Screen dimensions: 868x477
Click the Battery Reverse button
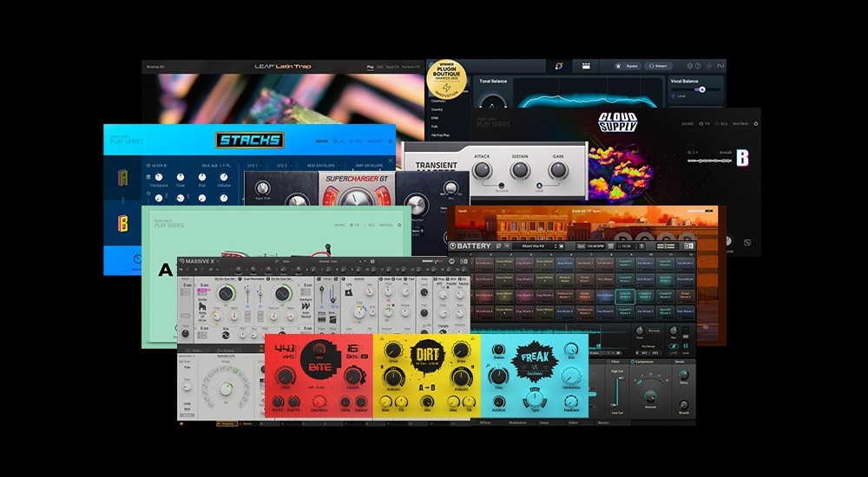click(654, 330)
